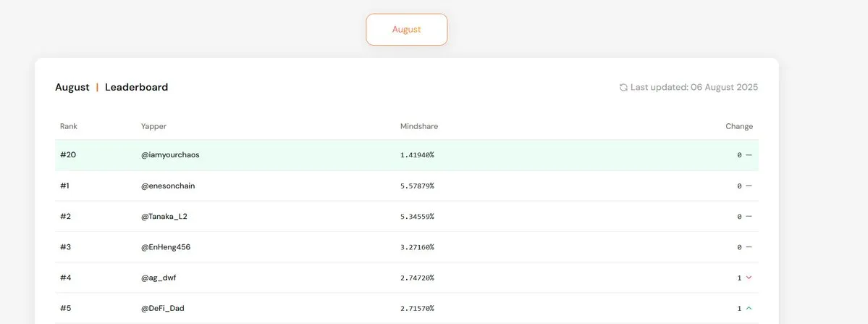Click the #4 rank cell
The image size is (868, 324).
pos(65,278)
